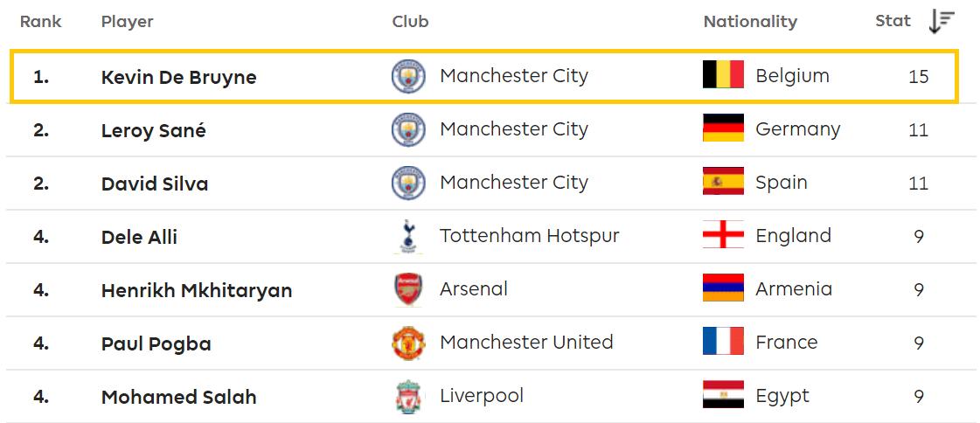This screenshot has width=980, height=423.
Task: Click the Armenia flag icon
Action: [x=723, y=288]
